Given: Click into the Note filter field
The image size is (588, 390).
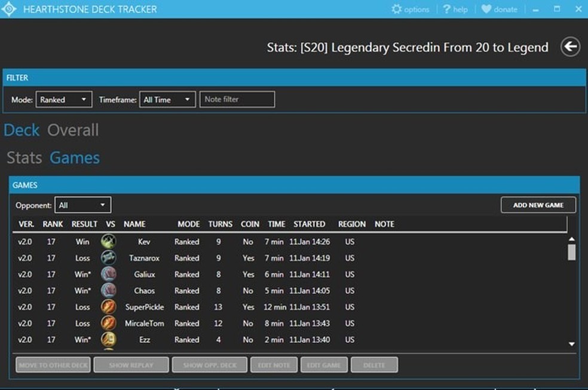Looking at the screenshot, I should pyautogui.click(x=237, y=99).
